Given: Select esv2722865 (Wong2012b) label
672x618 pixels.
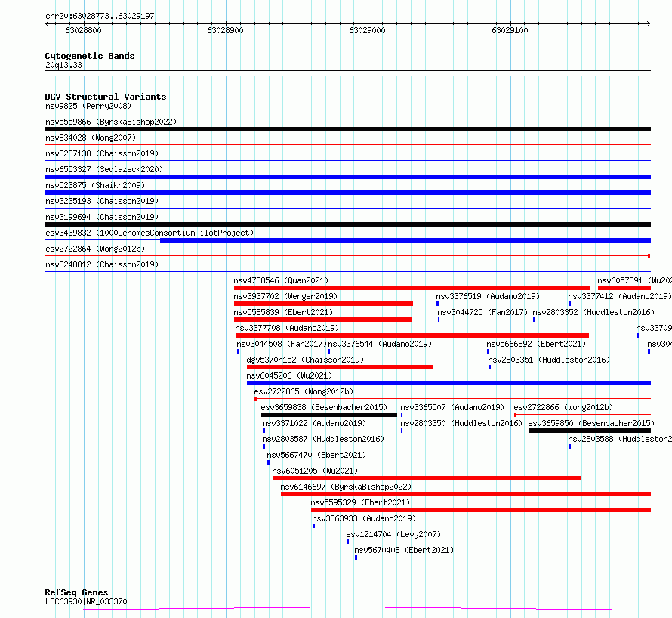Looking at the screenshot, I should [x=304, y=391].
